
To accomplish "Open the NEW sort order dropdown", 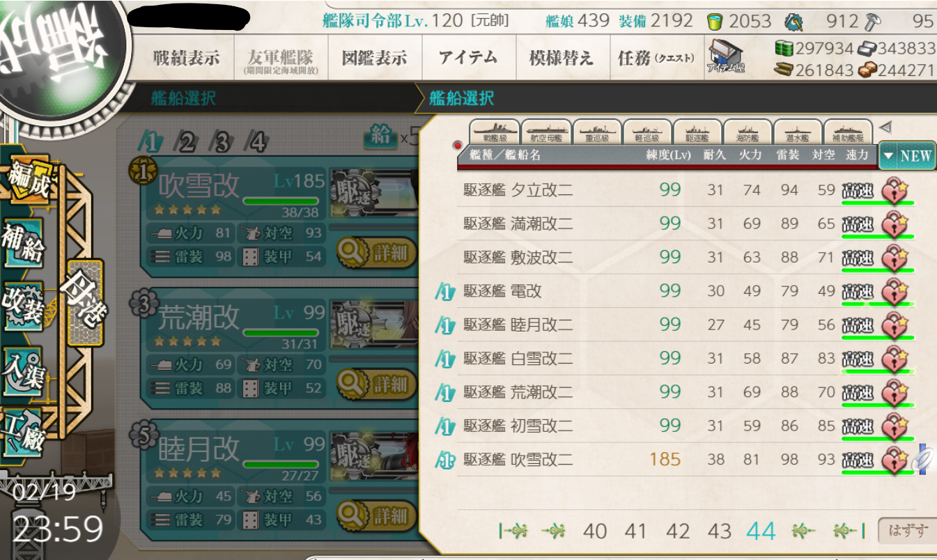I will click(x=906, y=156).
